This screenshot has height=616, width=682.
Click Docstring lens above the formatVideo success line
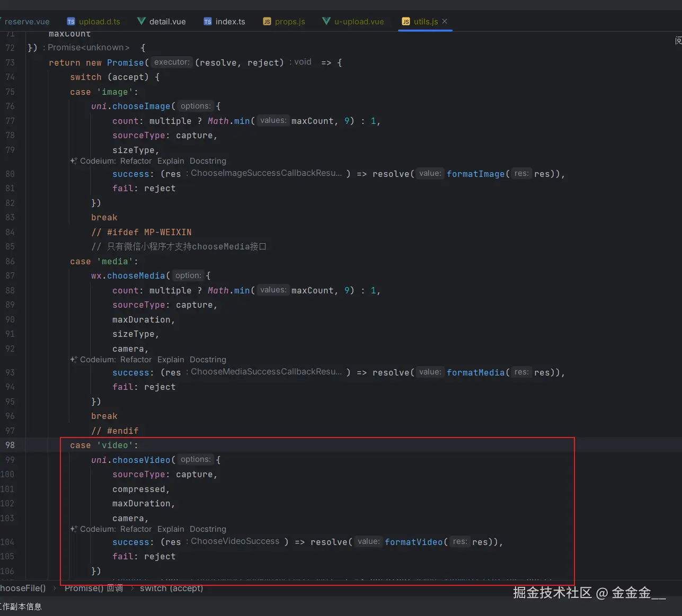pyautogui.click(x=208, y=529)
